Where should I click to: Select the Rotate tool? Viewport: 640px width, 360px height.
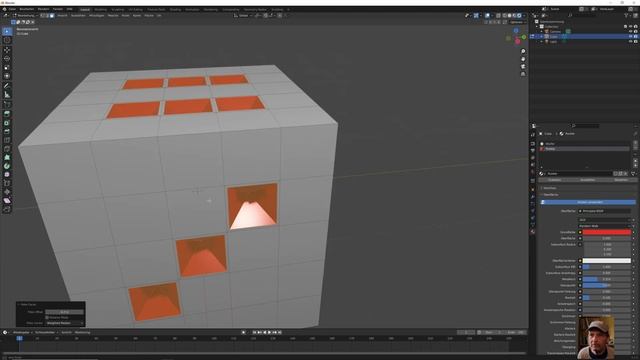[7, 58]
